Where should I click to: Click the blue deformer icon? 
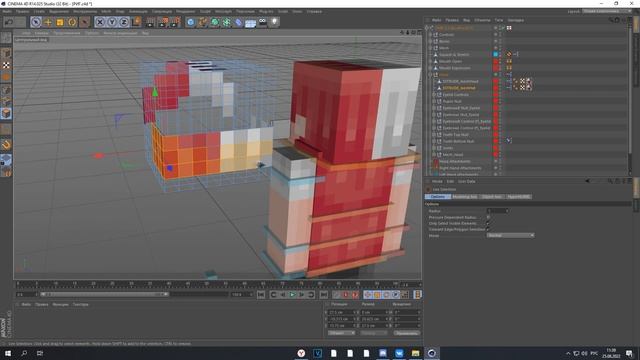(x=238, y=22)
